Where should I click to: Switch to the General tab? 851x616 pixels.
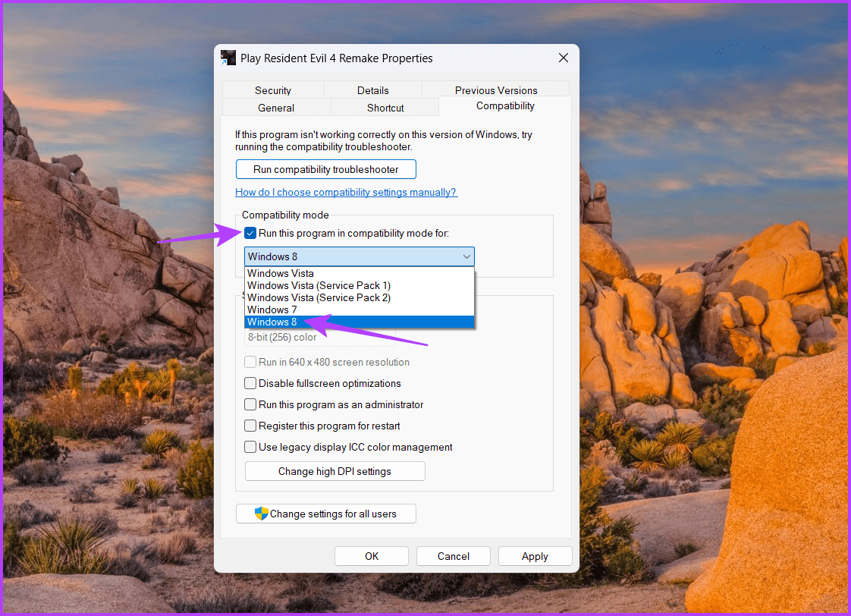pyautogui.click(x=276, y=108)
